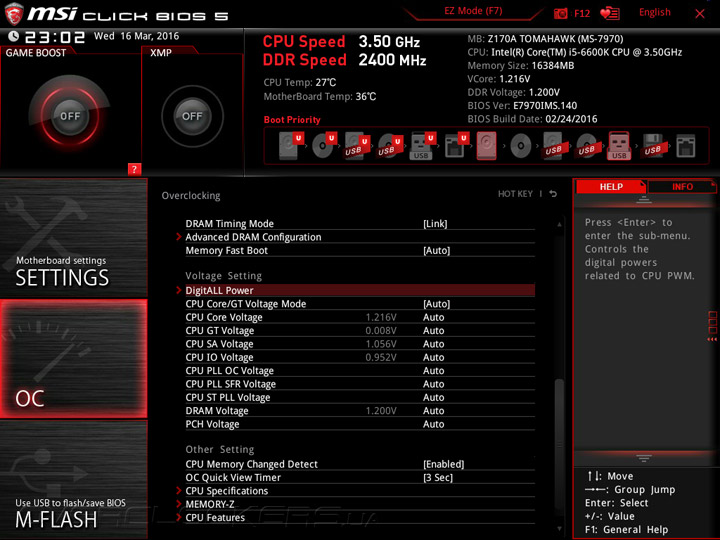Select the OC section panel

[x=73, y=359]
